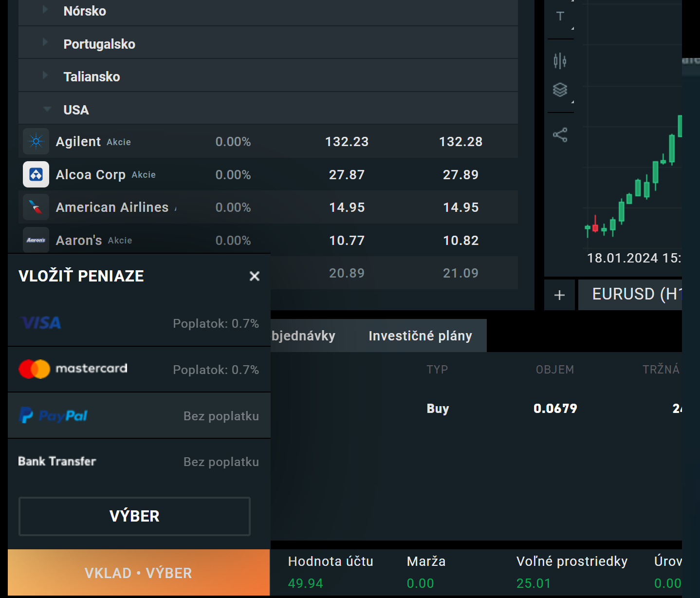Screen dimensions: 700x598
Task: Click the American Airlines logo icon
Action: pyautogui.click(x=36, y=207)
